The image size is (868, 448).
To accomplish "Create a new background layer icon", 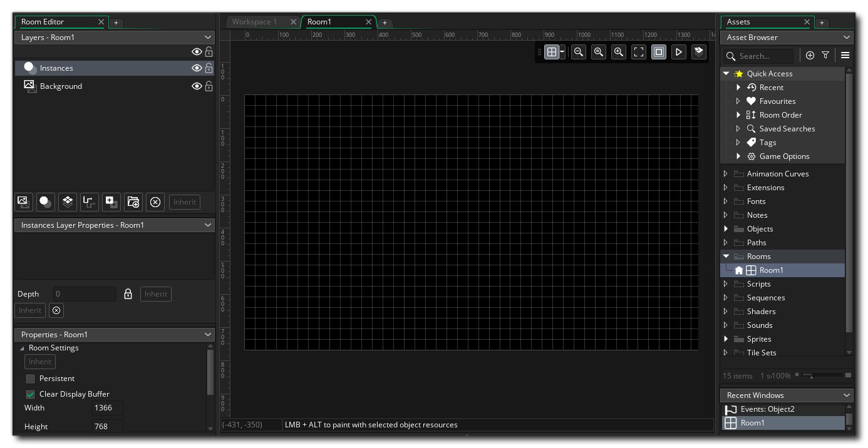I will 23,202.
